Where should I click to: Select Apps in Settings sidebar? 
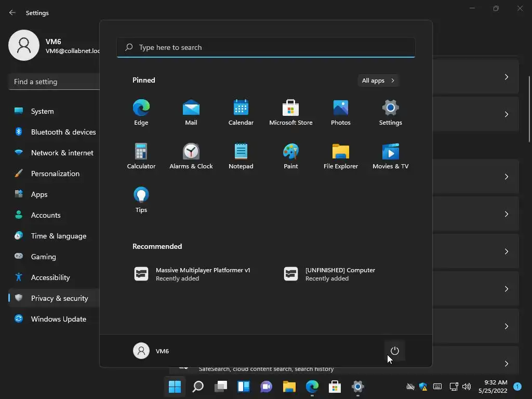pyautogui.click(x=54, y=194)
